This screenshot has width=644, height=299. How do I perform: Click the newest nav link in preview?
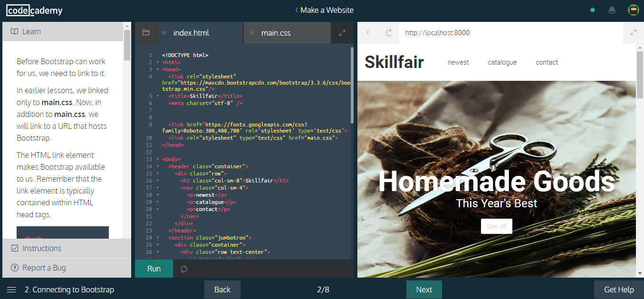458,62
